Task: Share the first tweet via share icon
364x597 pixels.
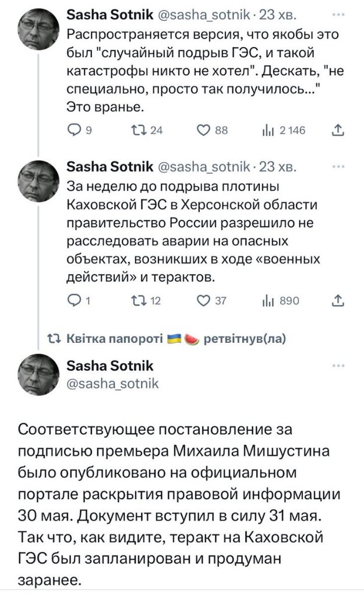Action: click(x=338, y=131)
